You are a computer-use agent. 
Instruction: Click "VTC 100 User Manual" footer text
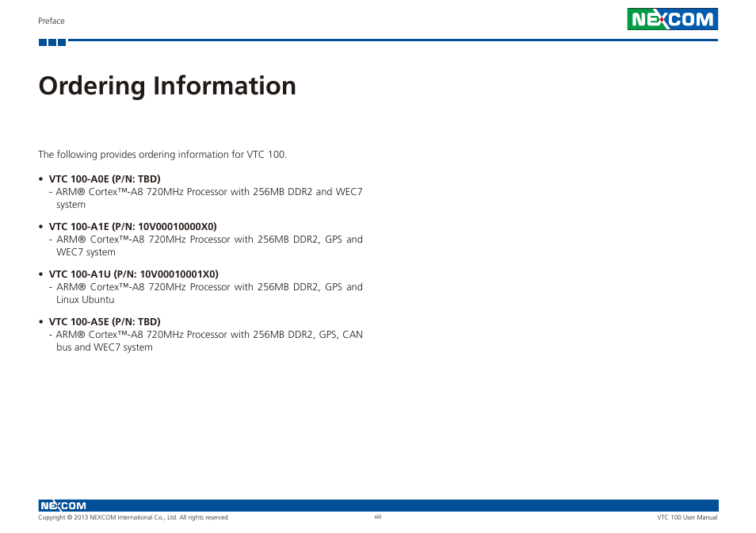coord(687,518)
